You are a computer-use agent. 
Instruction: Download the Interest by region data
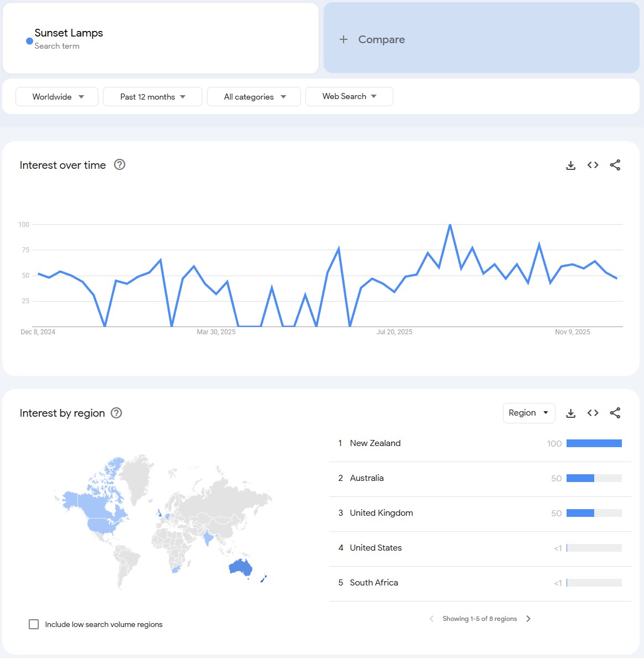point(571,413)
